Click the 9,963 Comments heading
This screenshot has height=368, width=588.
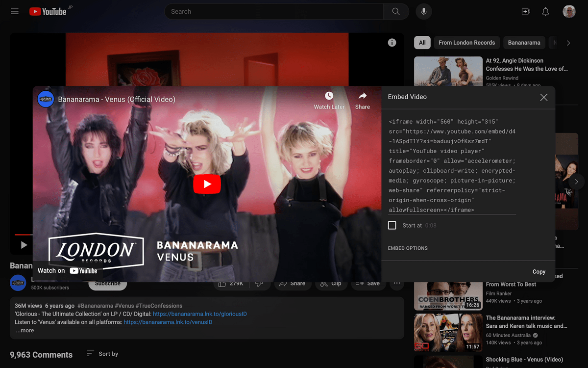[x=41, y=355]
